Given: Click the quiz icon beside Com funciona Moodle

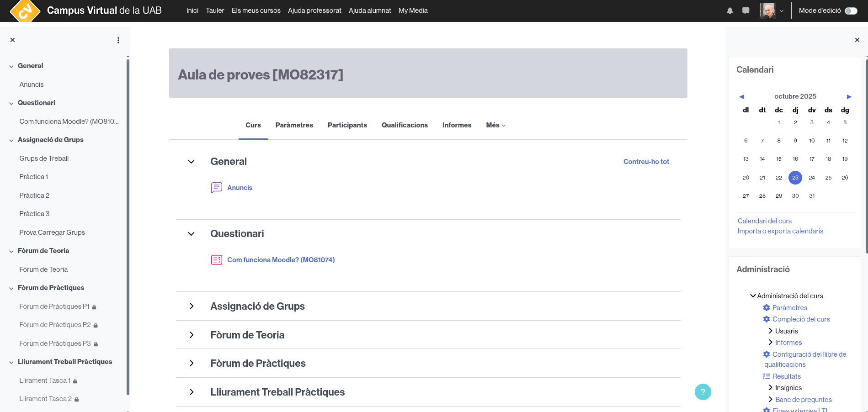Looking at the screenshot, I should tap(216, 260).
